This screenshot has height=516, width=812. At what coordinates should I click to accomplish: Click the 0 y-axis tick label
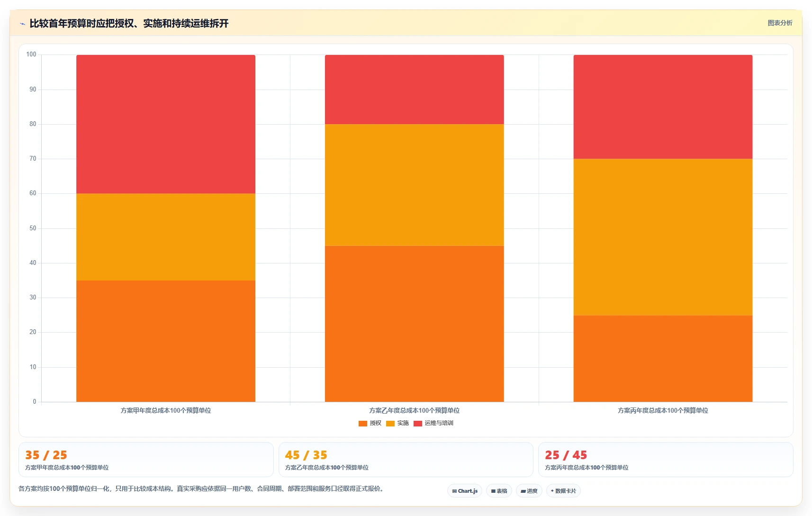pyautogui.click(x=35, y=402)
